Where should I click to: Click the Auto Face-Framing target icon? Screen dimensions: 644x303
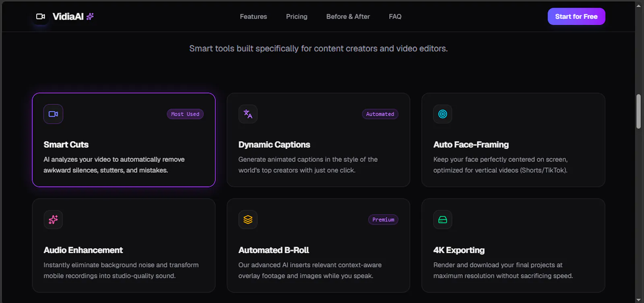443,114
